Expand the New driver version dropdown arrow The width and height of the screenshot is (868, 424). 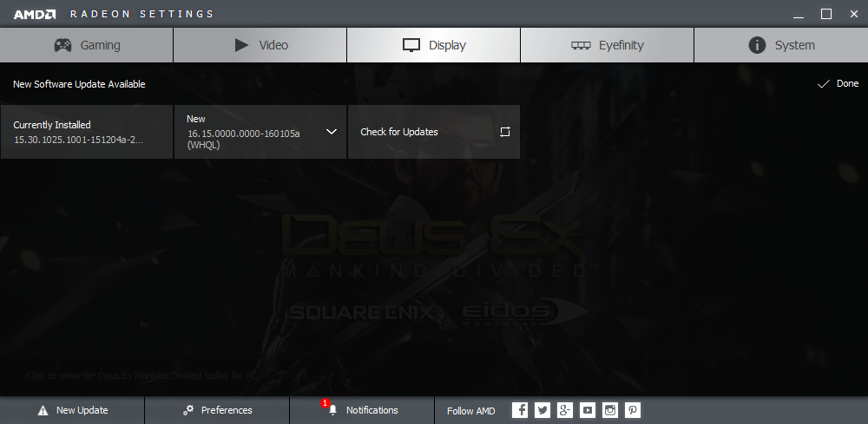(x=331, y=132)
